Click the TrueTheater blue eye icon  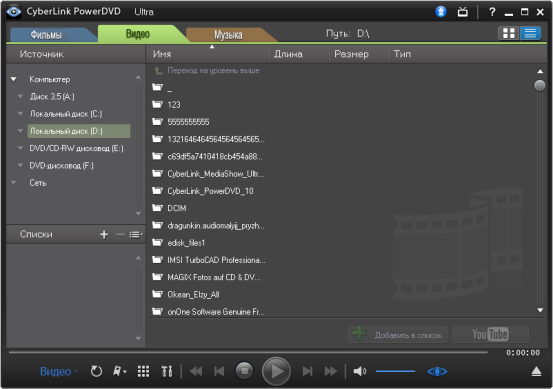437,371
